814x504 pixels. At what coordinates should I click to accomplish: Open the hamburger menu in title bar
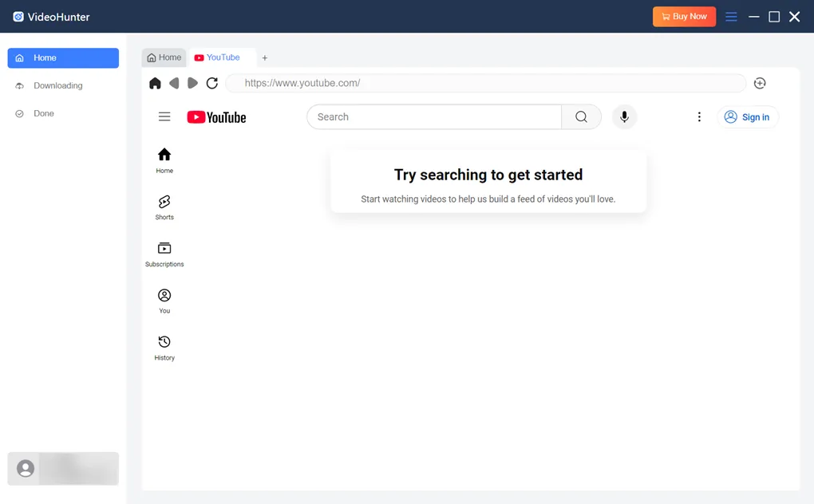pyautogui.click(x=731, y=17)
